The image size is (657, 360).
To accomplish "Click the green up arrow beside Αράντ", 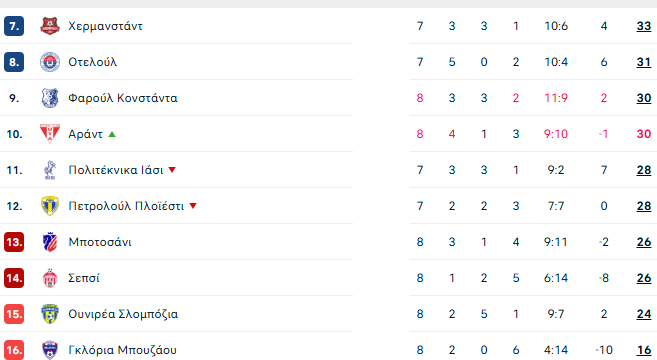I will tap(112, 134).
